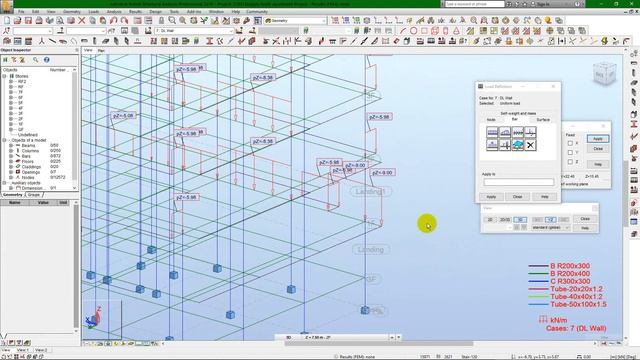Expand the Stories tree node

(5, 76)
